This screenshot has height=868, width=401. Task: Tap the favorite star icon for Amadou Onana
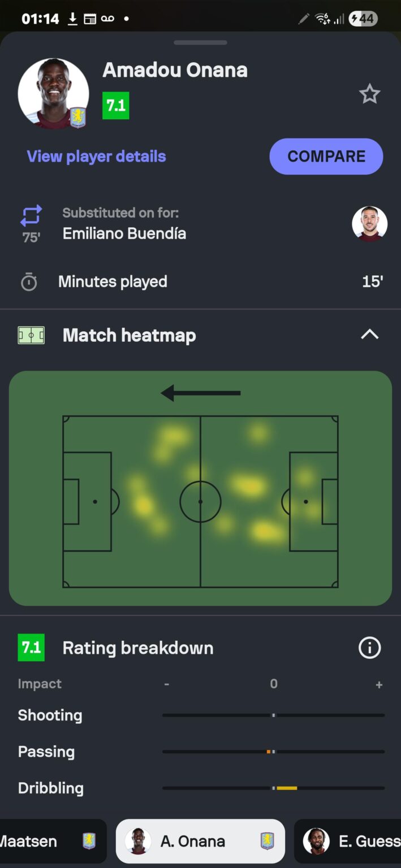(369, 94)
